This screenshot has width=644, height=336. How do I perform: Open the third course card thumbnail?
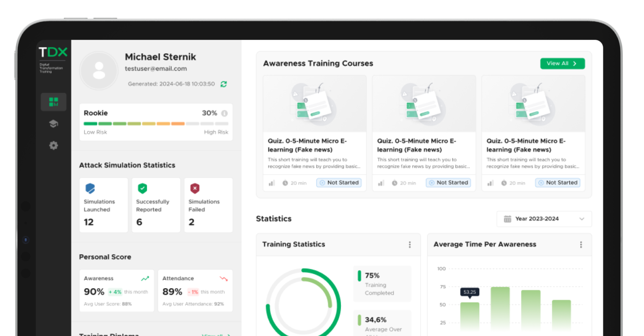(533, 104)
